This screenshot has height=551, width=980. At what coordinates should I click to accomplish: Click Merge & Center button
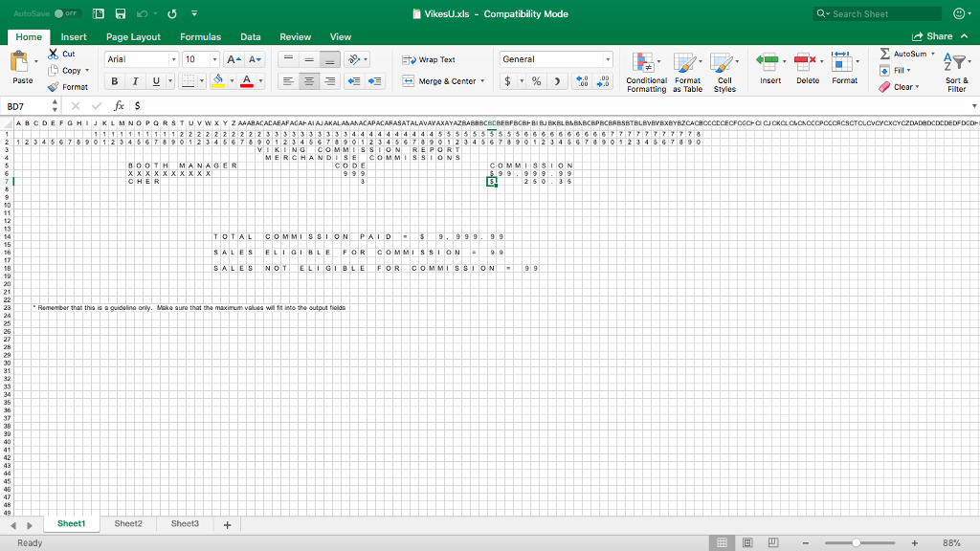coord(438,81)
